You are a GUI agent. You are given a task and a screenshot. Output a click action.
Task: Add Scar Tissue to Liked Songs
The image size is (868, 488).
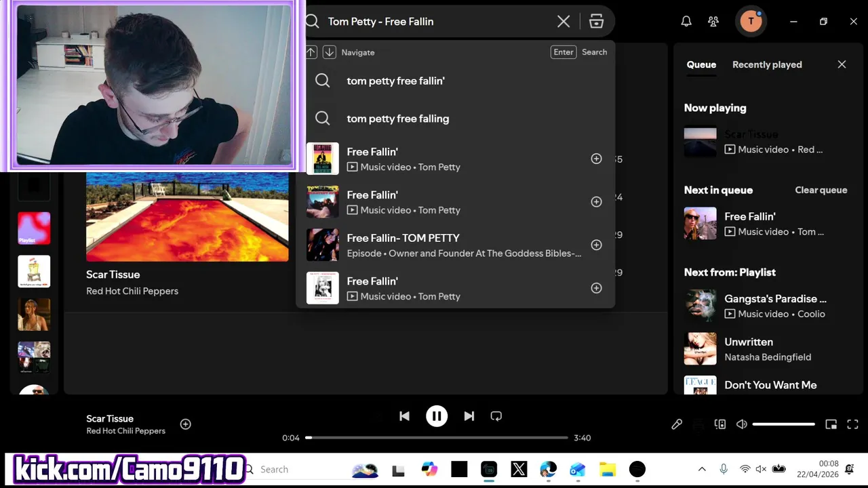point(185,424)
